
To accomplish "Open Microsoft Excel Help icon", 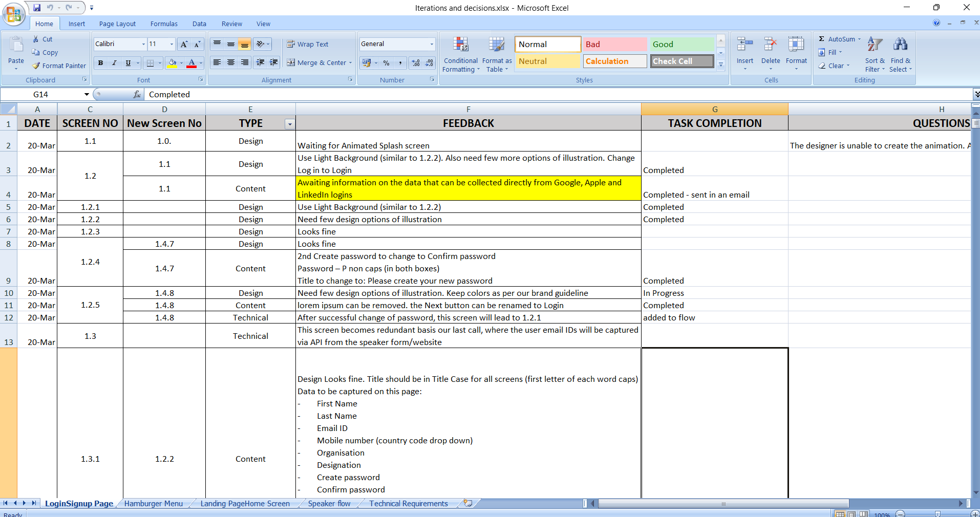I will coord(936,23).
